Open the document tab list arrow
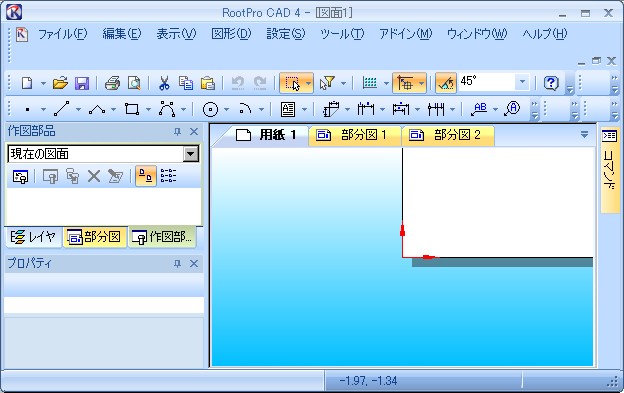 (x=584, y=135)
